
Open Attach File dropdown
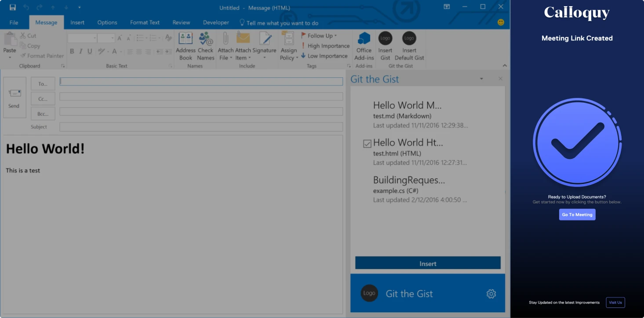pos(226,46)
